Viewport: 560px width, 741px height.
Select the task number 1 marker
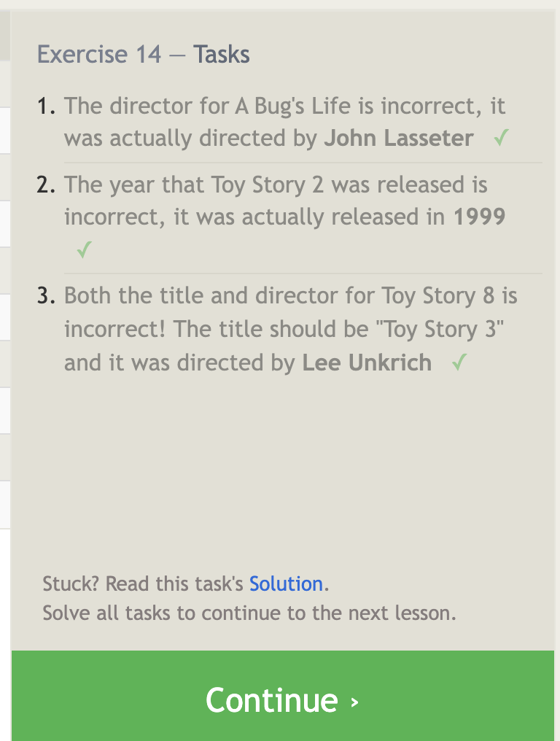coord(47,106)
